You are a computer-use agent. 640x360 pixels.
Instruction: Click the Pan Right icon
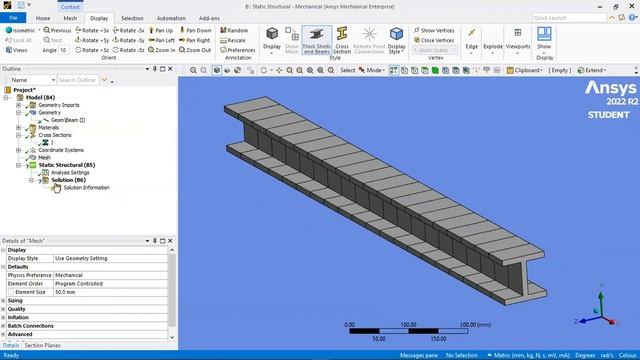click(182, 40)
